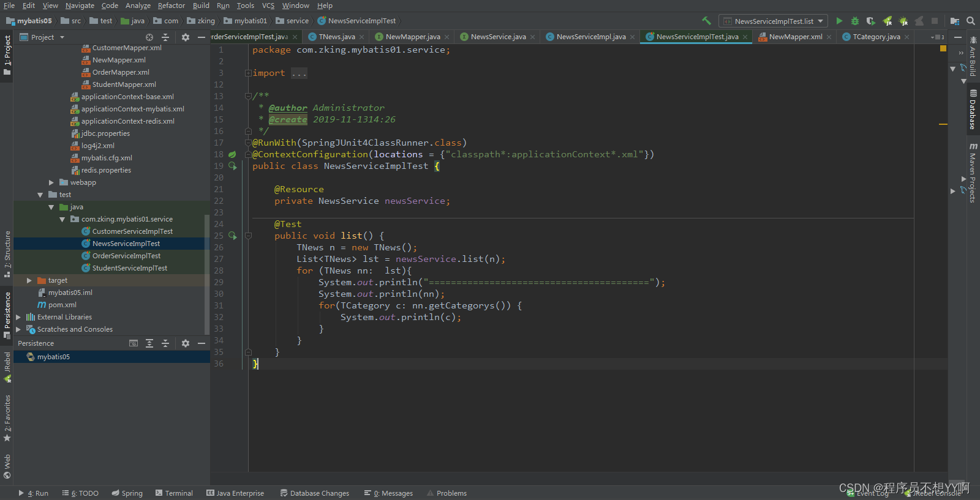Switch to NewsServiceImpl.java tab
Viewport: 980px width, 500px height.
click(591, 37)
